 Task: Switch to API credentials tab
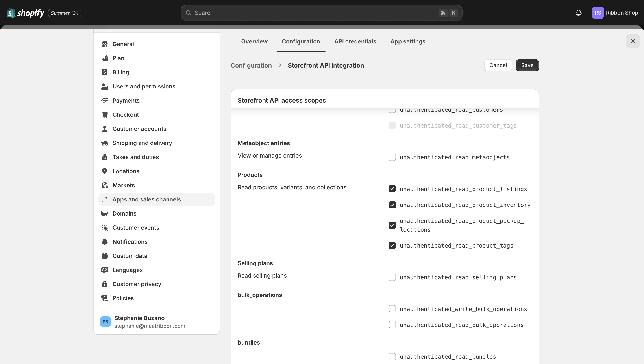[355, 41]
